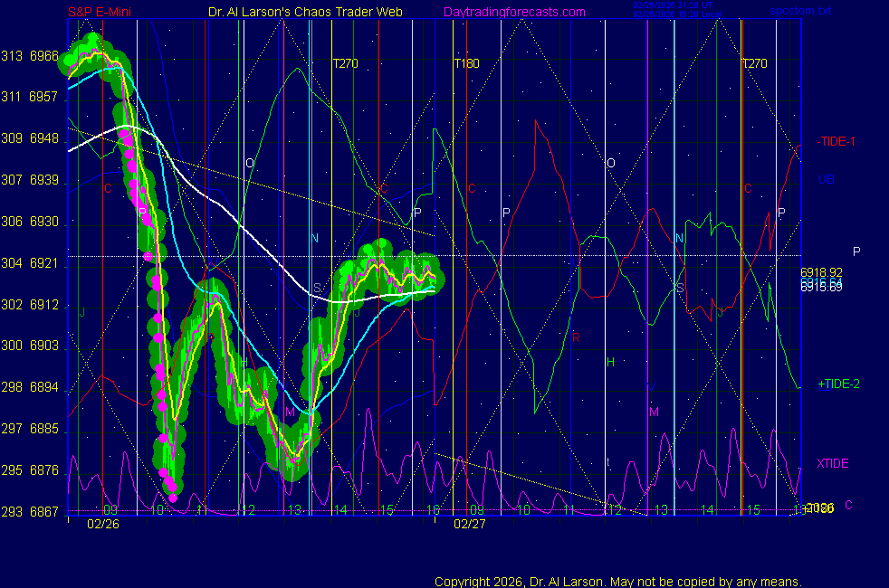This screenshot has height=588, width=889.
Task: Select the T270 label in the 02/27 session
Action: point(754,63)
